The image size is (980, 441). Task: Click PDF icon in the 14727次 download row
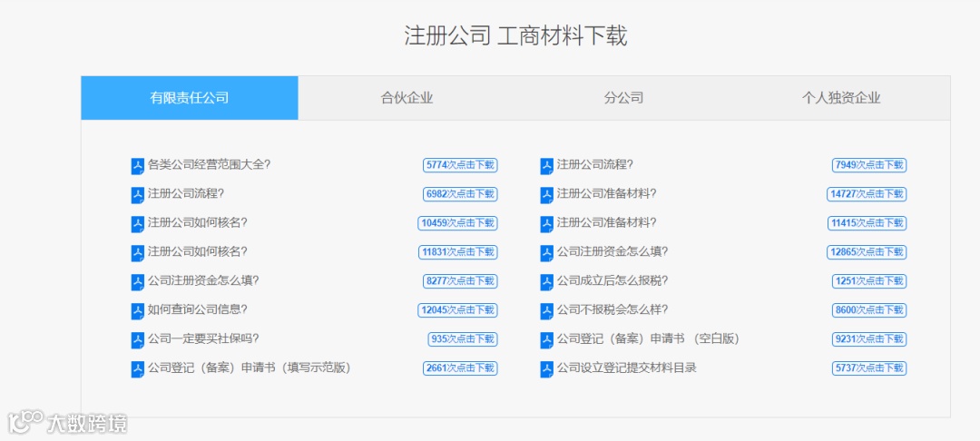point(547,195)
